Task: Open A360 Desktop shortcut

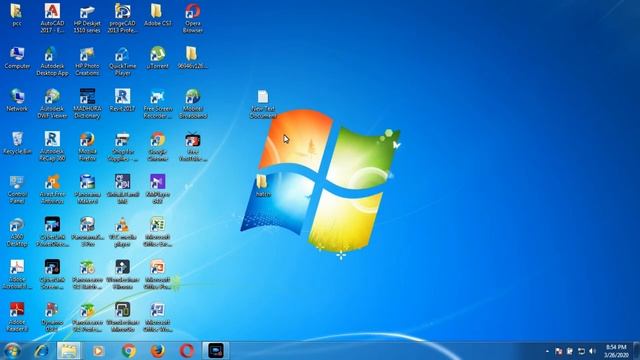Action: click(x=17, y=232)
